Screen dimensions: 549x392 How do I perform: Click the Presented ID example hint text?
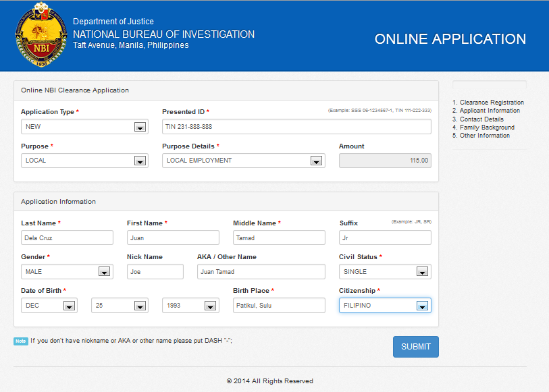(380, 111)
